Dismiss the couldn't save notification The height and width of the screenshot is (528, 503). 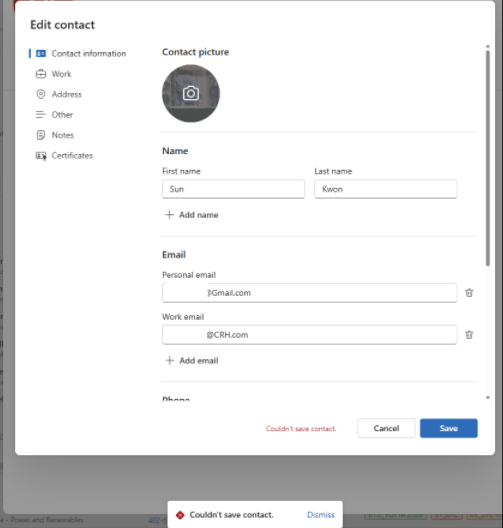[x=321, y=515]
